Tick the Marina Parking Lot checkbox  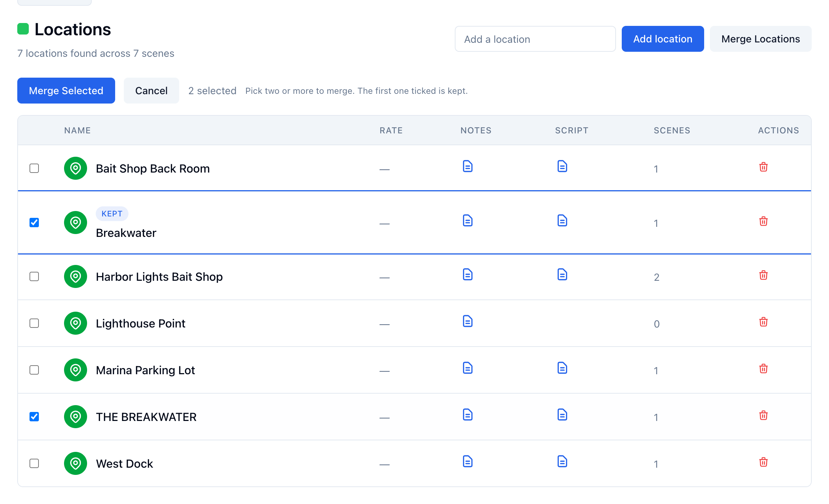click(34, 370)
